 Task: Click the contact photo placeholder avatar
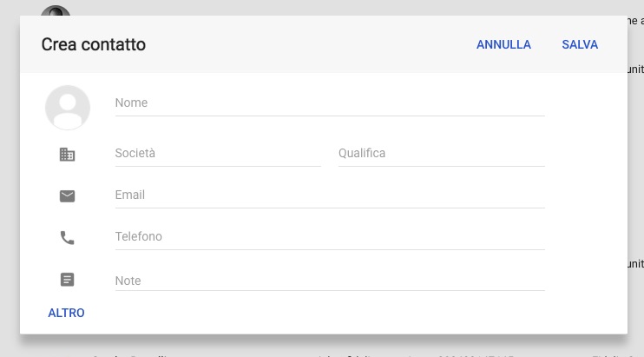coord(68,108)
